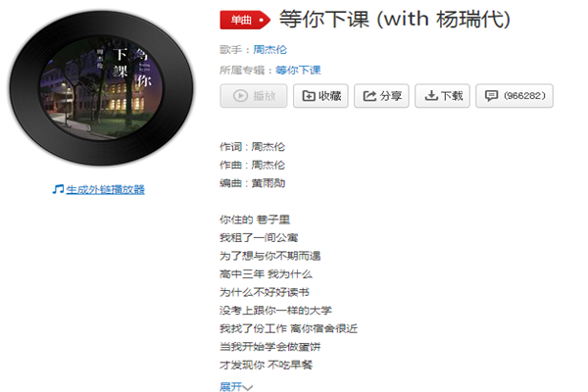588x392 pixels.
Task: Click the play circle icon
Action: (240, 96)
